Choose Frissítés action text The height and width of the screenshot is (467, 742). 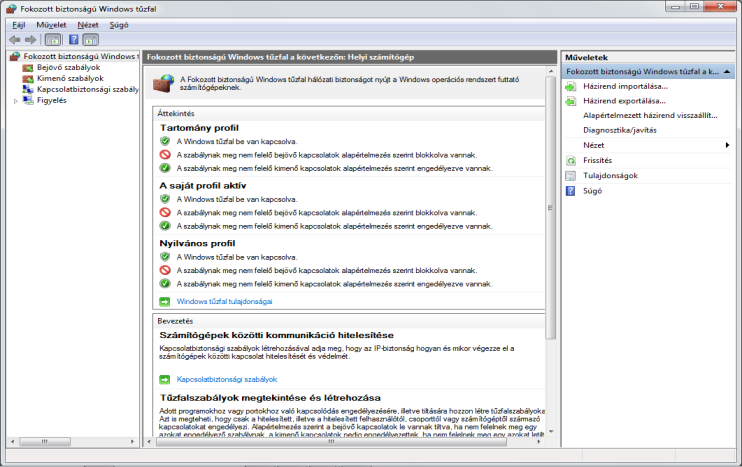[x=597, y=160]
